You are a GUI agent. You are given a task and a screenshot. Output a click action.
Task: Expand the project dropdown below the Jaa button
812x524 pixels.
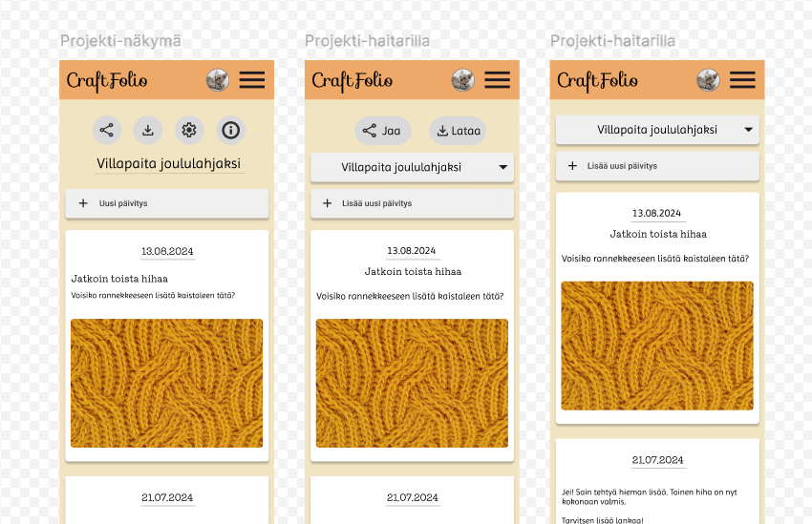(412, 167)
